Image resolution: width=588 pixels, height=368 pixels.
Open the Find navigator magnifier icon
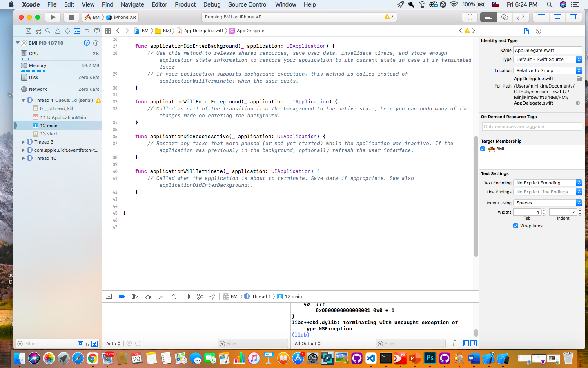coord(48,31)
